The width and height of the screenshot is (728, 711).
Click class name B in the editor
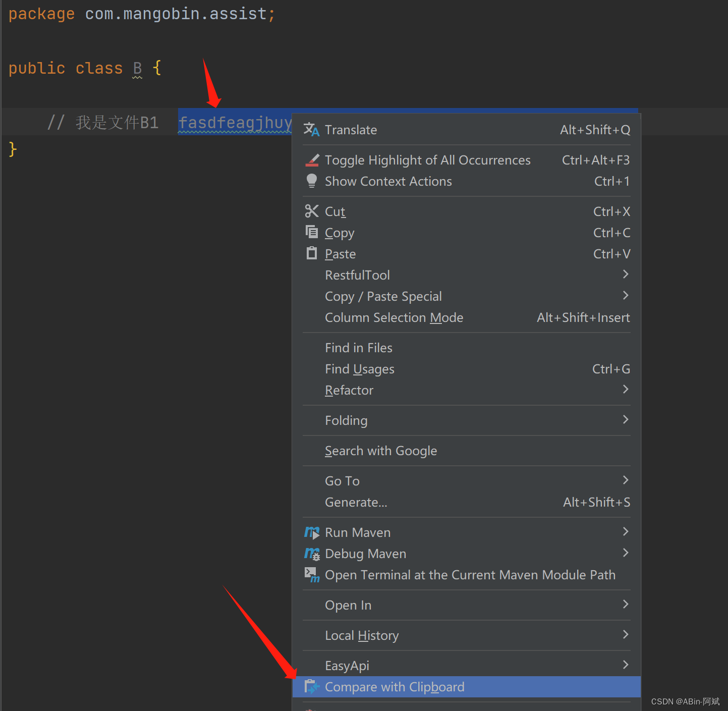(x=137, y=69)
